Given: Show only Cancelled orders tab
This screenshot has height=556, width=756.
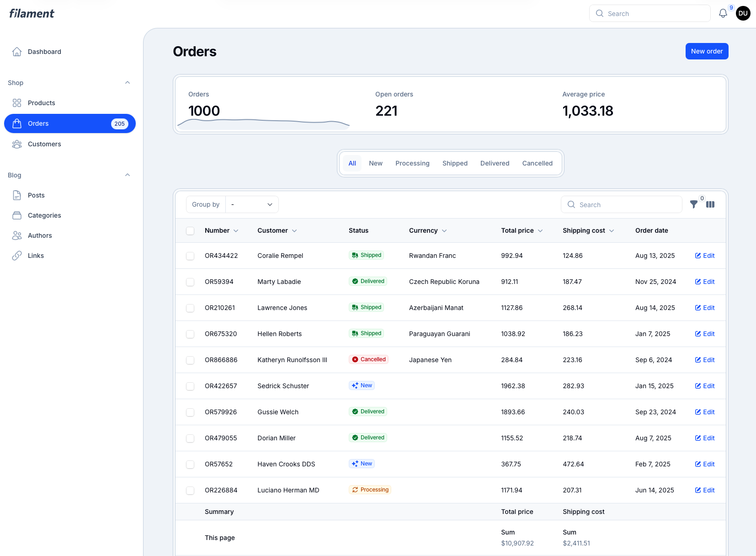Looking at the screenshot, I should point(537,163).
